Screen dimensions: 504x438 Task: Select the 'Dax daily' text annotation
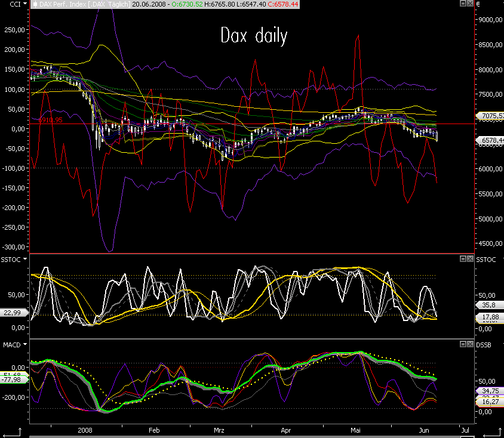pos(254,35)
